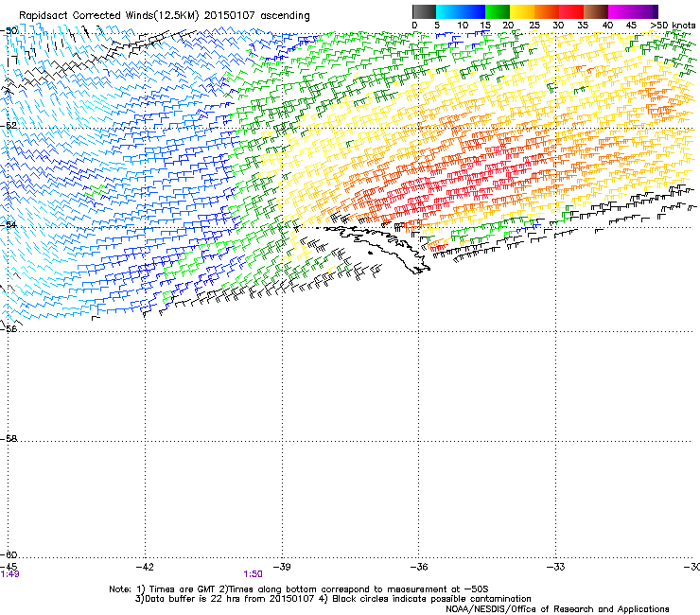Click the '-39' longitude axis label

(x=282, y=567)
